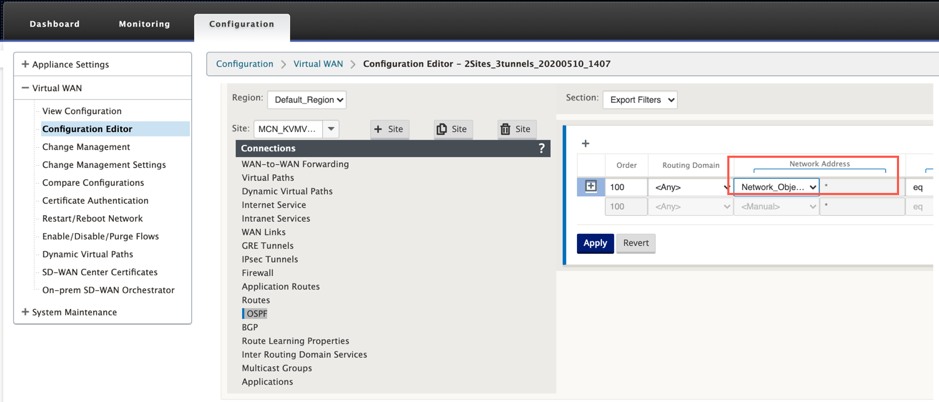Open Certificate Authentication
The height and width of the screenshot is (402, 939).
pyautogui.click(x=95, y=201)
